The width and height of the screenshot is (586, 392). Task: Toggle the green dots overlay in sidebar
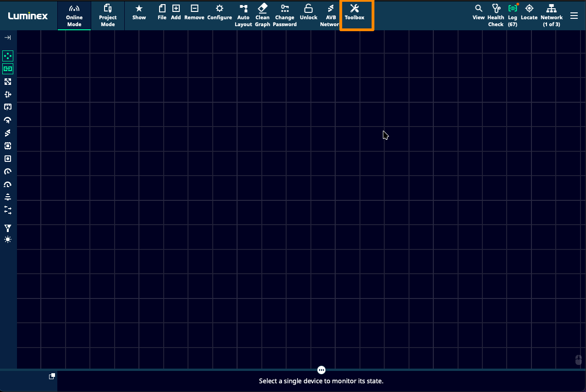pos(8,56)
